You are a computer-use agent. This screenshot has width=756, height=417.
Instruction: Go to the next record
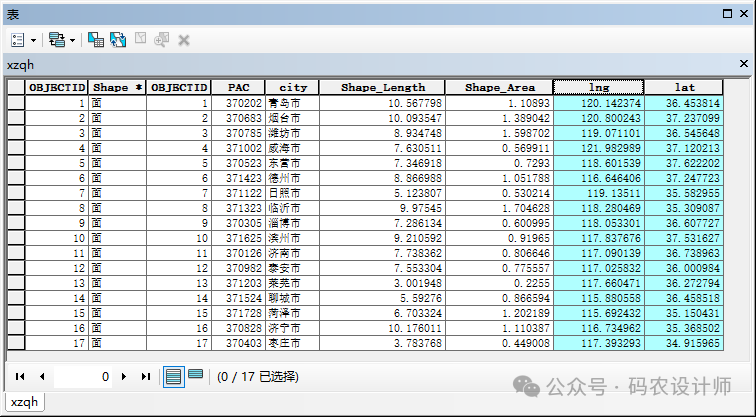pos(123,377)
